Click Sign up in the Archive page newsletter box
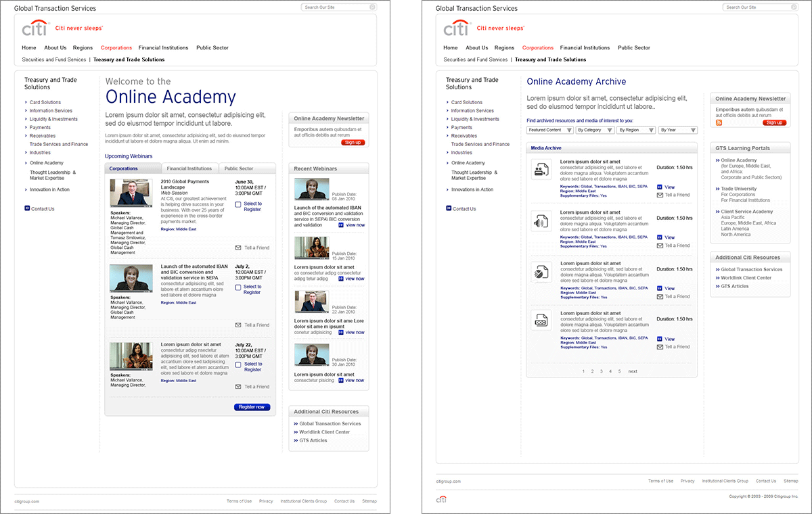 point(775,122)
